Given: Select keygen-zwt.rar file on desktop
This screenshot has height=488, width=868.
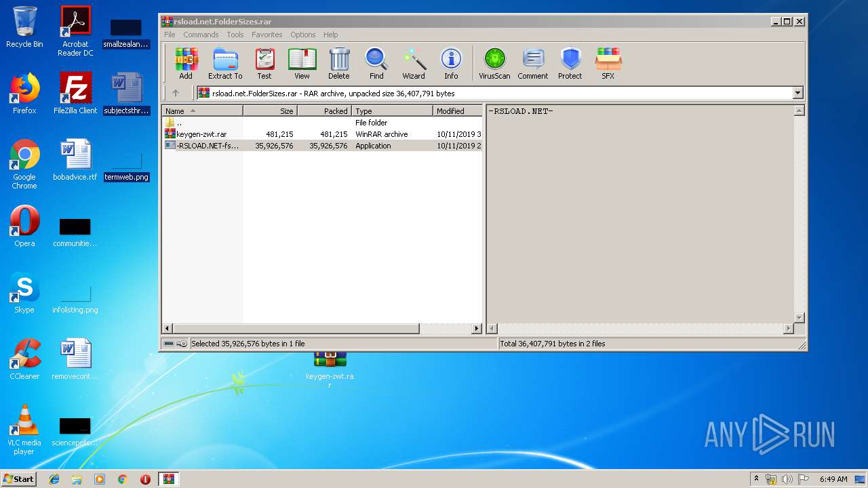Looking at the screenshot, I should point(330,370).
